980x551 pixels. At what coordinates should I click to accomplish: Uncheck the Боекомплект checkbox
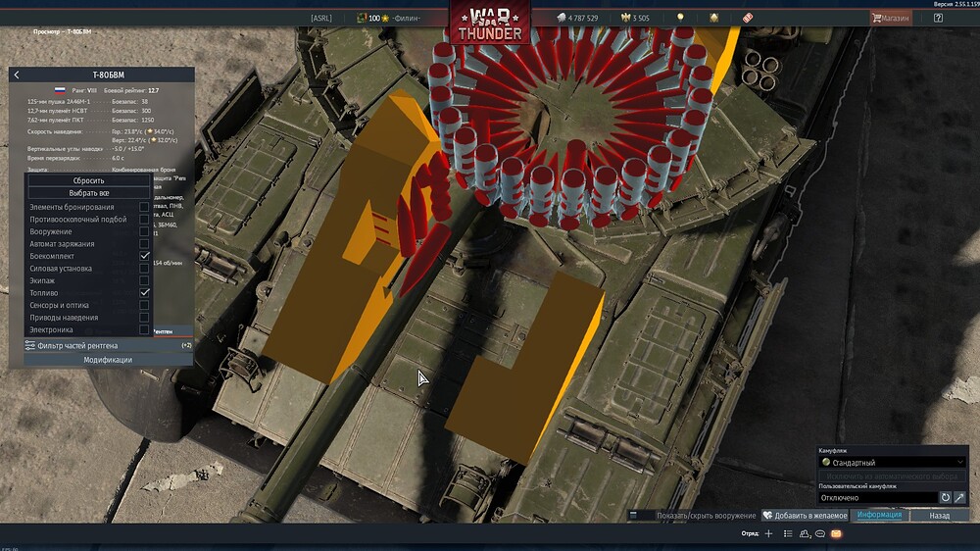(144, 256)
